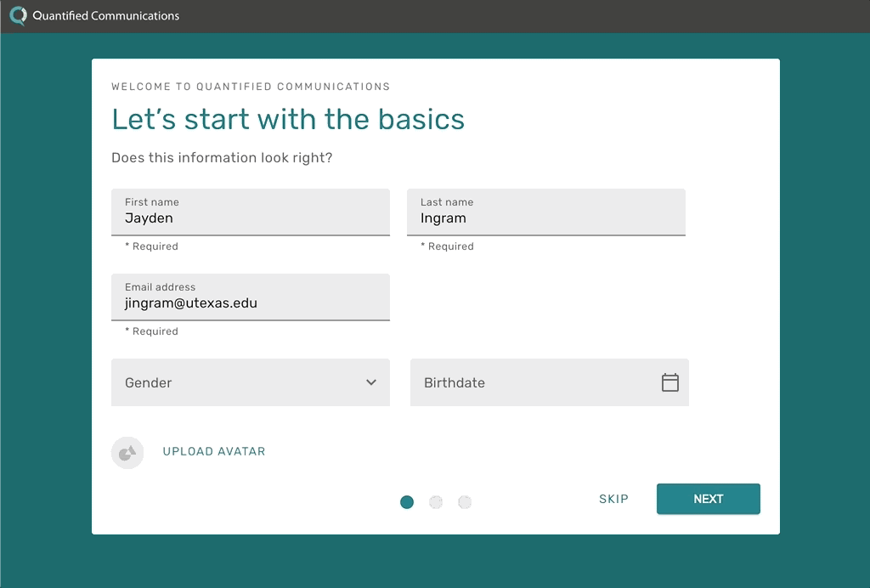Click the Quantified Communications header title

pyautogui.click(x=106, y=15)
